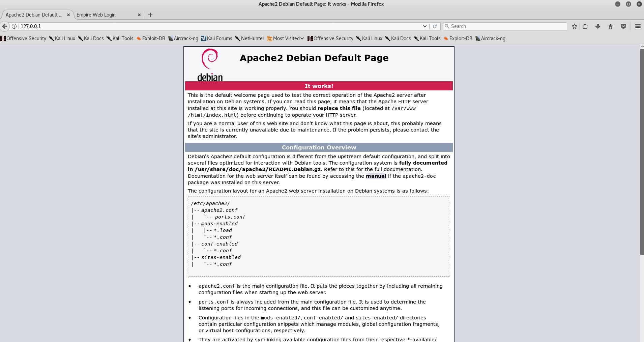Expand the URL bar history dropdown
The image size is (644, 342).
pyautogui.click(x=425, y=26)
